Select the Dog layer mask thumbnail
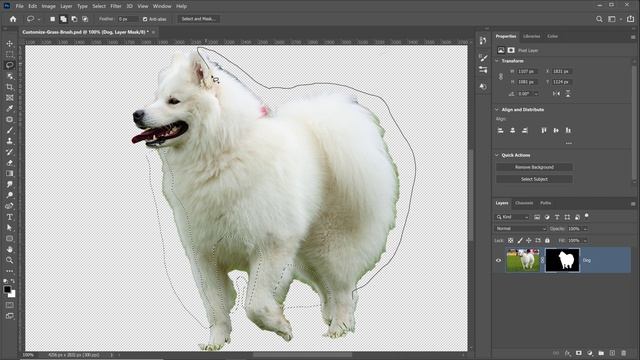Image resolution: width=640 pixels, height=360 pixels. (x=562, y=260)
